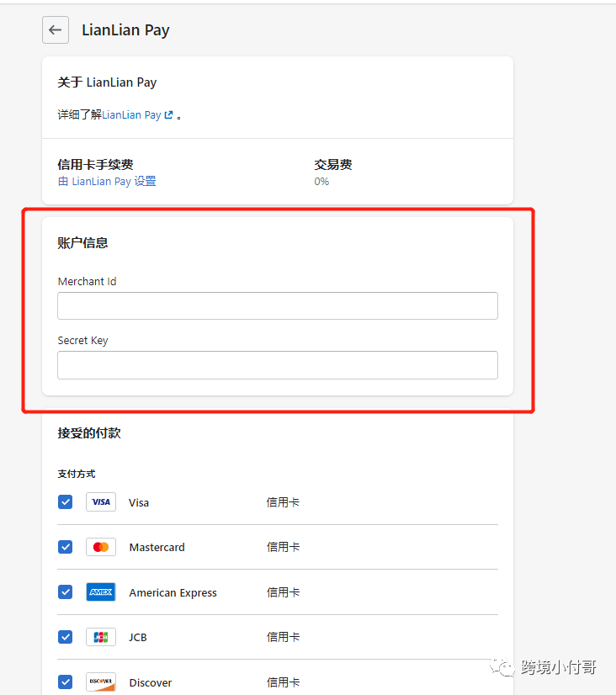Click the '支付方式' subheading

tap(77, 474)
